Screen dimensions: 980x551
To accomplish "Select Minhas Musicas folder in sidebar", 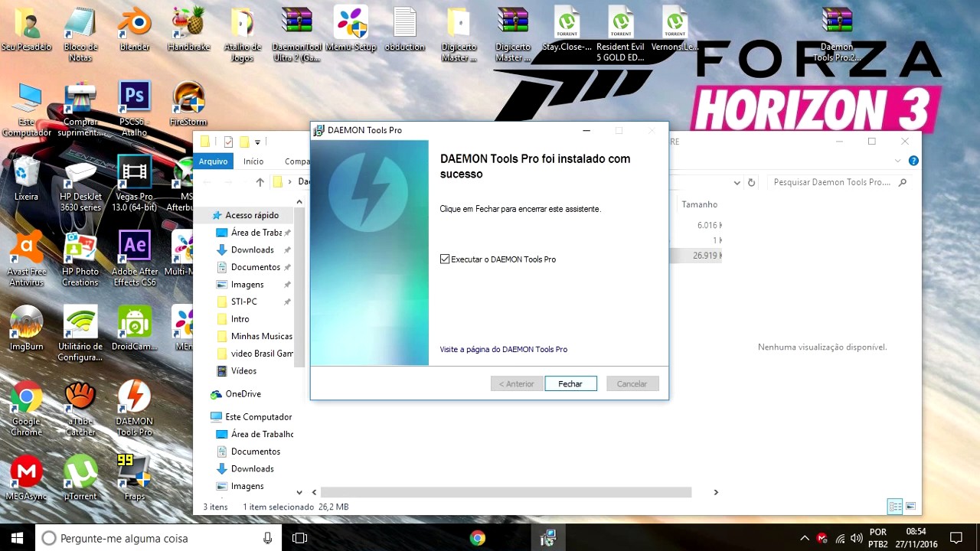I will pos(262,336).
